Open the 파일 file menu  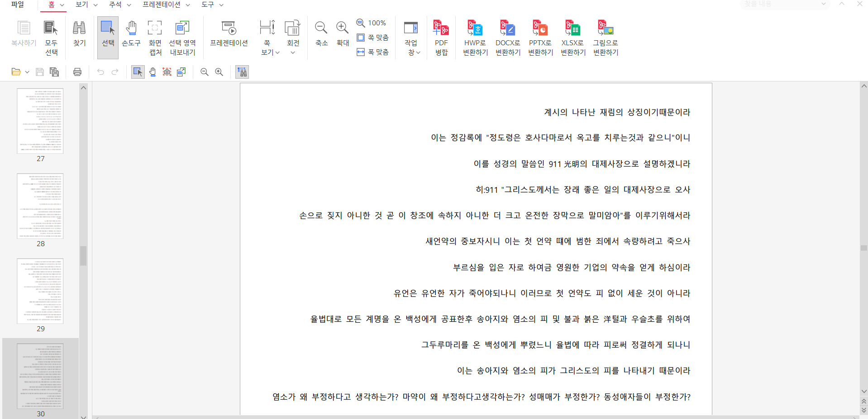[18, 5]
